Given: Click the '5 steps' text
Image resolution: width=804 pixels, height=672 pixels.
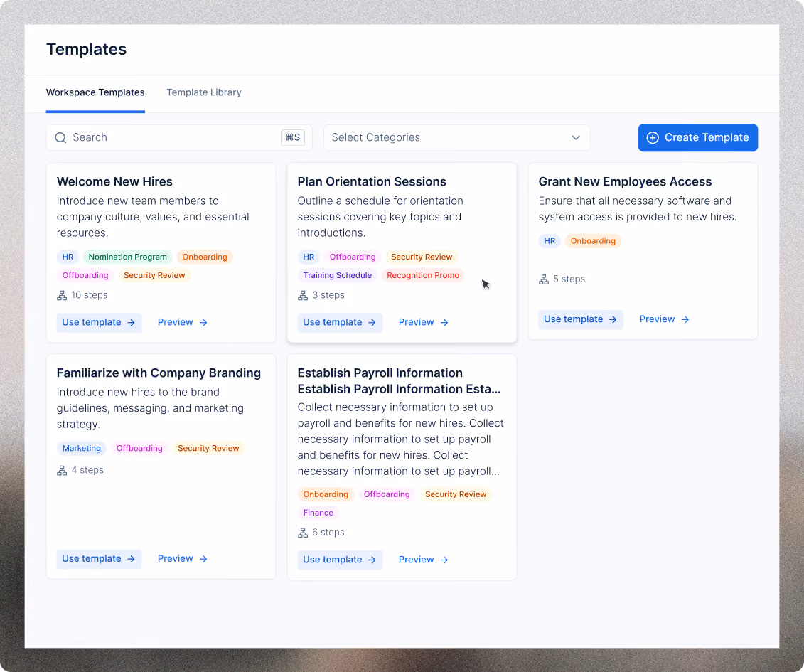Looking at the screenshot, I should [x=569, y=279].
